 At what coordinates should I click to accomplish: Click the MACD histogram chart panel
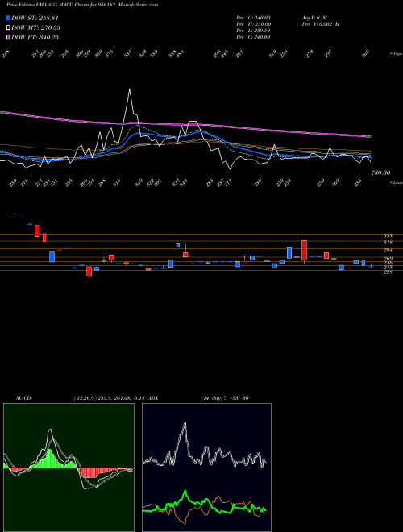click(69, 468)
